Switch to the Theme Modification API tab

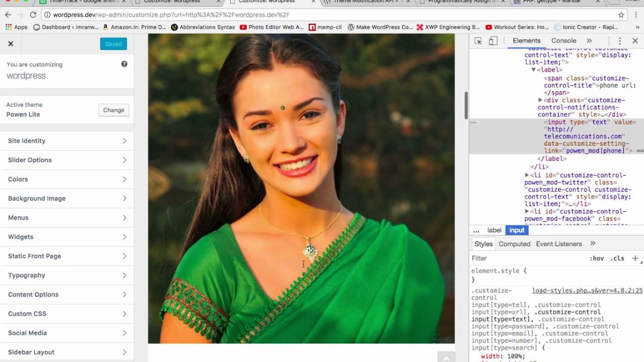pyautogui.click(x=367, y=2)
